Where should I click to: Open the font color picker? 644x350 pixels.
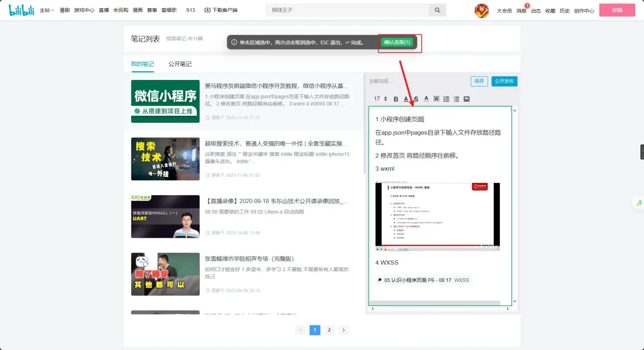(x=426, y=99)
